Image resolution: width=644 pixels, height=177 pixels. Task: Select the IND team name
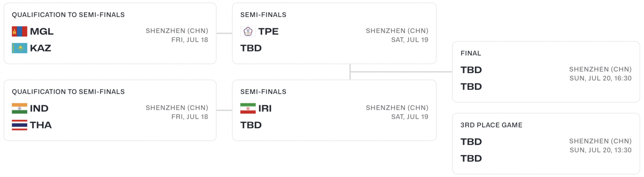(39, 109)
